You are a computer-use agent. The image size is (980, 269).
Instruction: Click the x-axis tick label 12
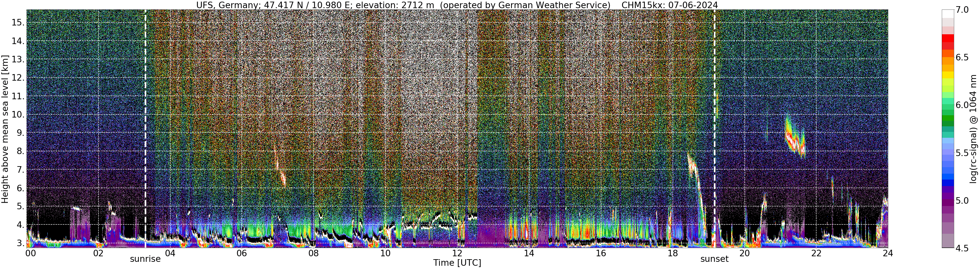[x=457, y=253]
